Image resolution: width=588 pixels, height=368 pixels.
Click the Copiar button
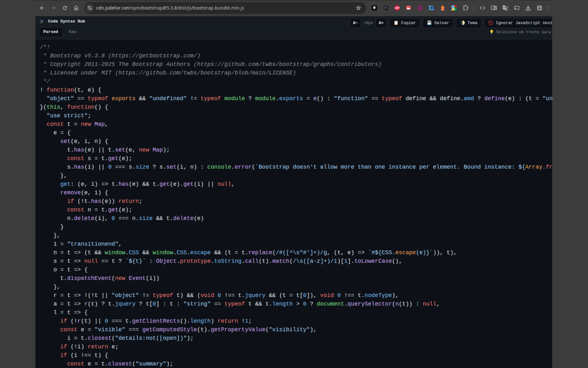(x=405, y=23)
